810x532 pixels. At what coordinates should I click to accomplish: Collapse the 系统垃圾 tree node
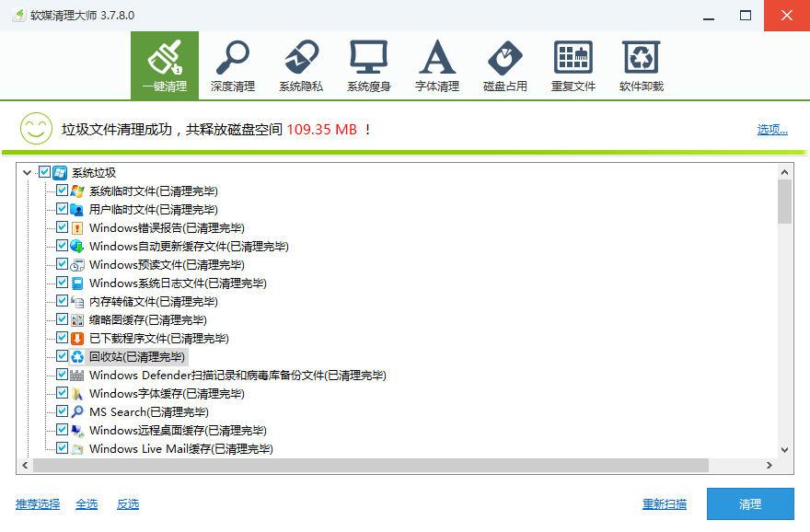pyautogui.click(x=26, y=172)
